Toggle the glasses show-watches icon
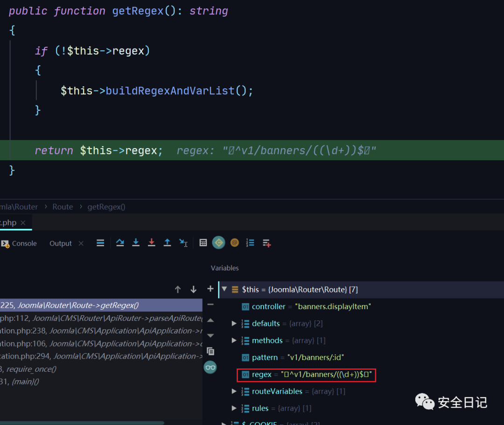This screenshot has height=425, width=504. (210, 368)
